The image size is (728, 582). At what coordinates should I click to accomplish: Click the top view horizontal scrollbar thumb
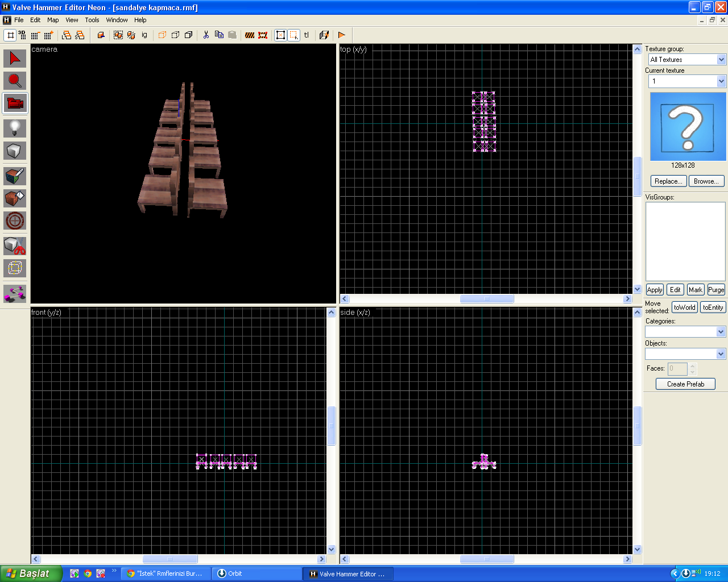pos(486,299)
